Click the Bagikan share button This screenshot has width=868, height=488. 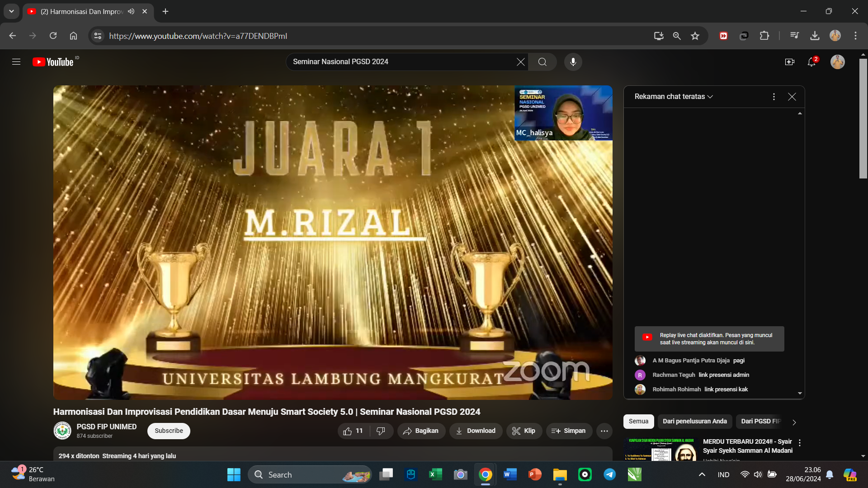(x=421, y=431)
